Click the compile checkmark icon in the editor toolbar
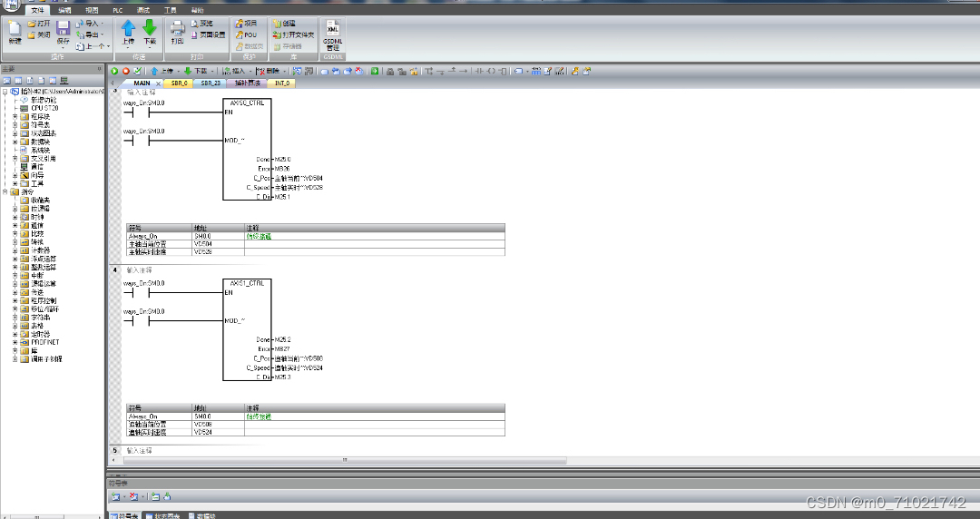The height and width of the screenshot is (519, 980). 138,72
